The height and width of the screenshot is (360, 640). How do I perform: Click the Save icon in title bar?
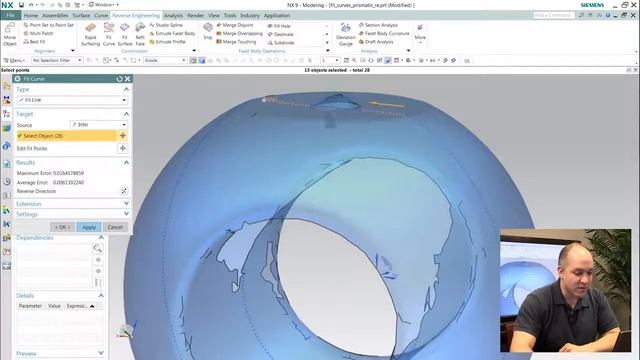pyautogui.click(x=21, y=5)
